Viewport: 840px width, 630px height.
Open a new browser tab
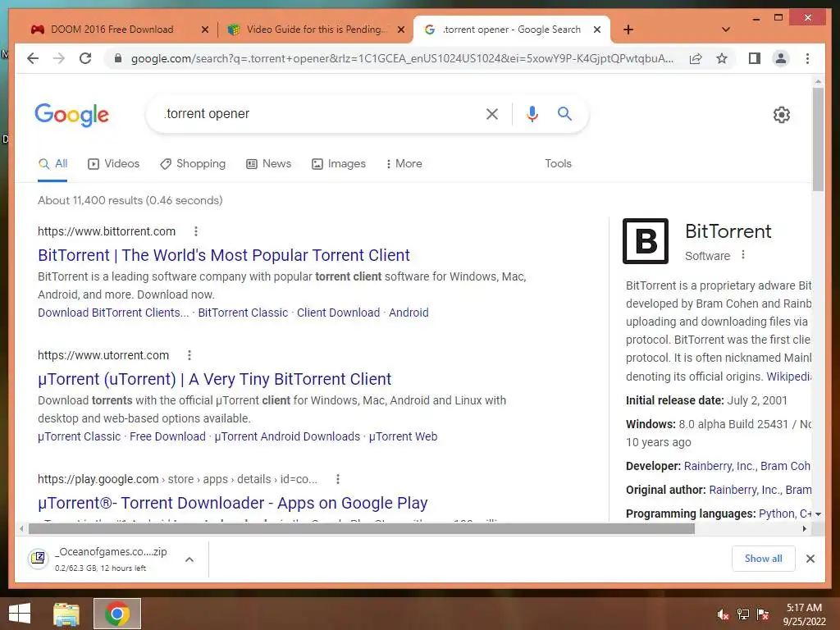tap(628, 30)
